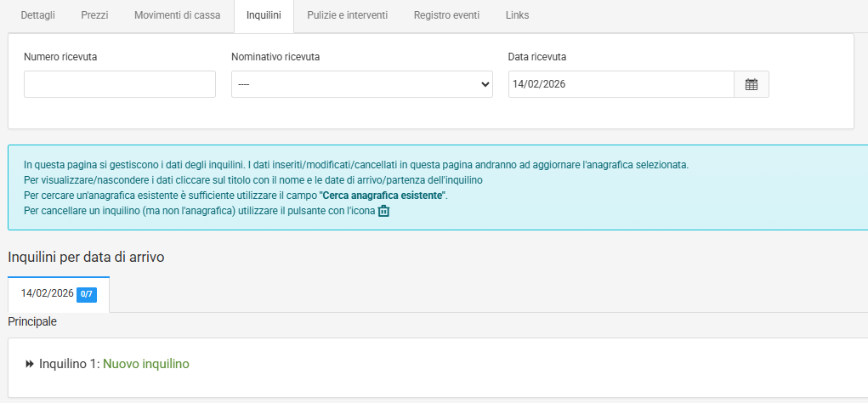The image size is (868, 403).
Task: Click the 0/7 occupancy badge
Action: (87, 293)
